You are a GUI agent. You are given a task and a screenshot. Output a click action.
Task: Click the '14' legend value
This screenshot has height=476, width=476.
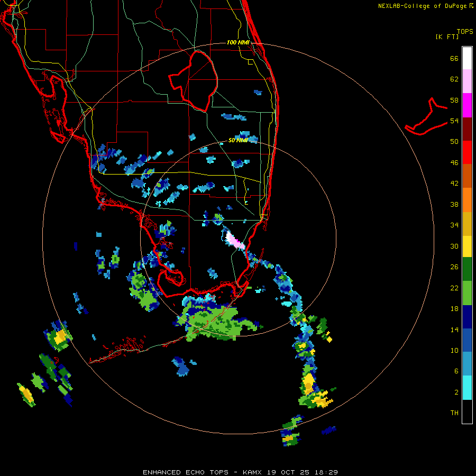click(x=454, y=329)
